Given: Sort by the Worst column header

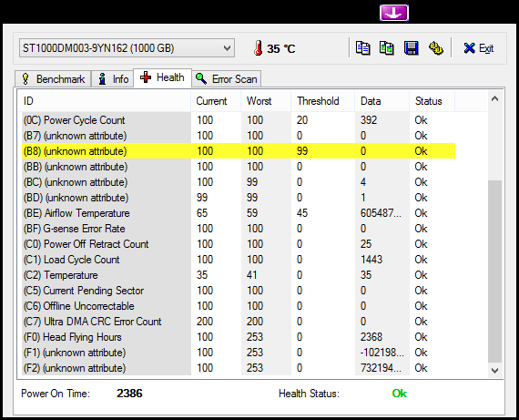Looking at the screenshot, I should (266, 101).
